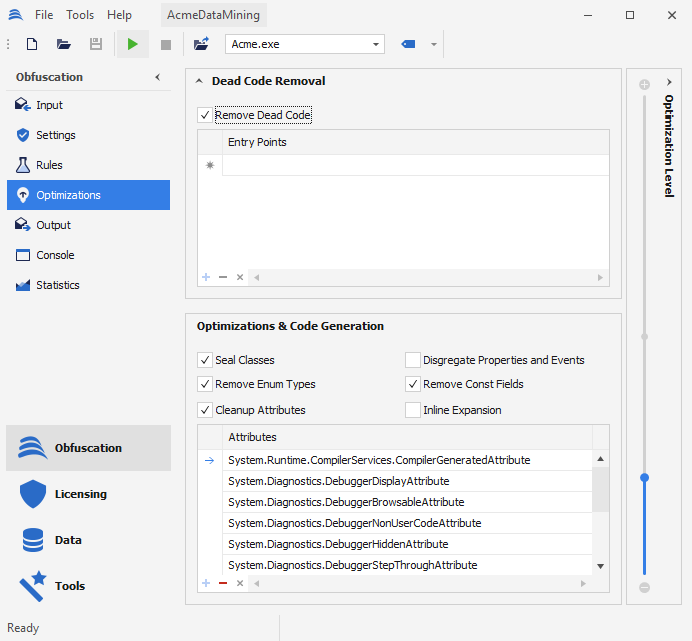Viewport: 692px width, 641px height.
Task: Click the Open project folder icon
Action: [64, 44]
